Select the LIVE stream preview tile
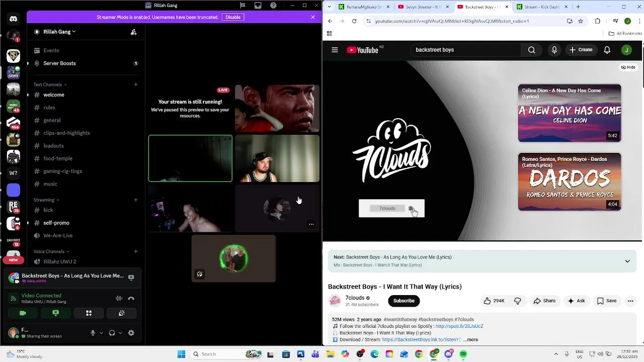This screenshot has width=644, height=362. pos(190,108)
